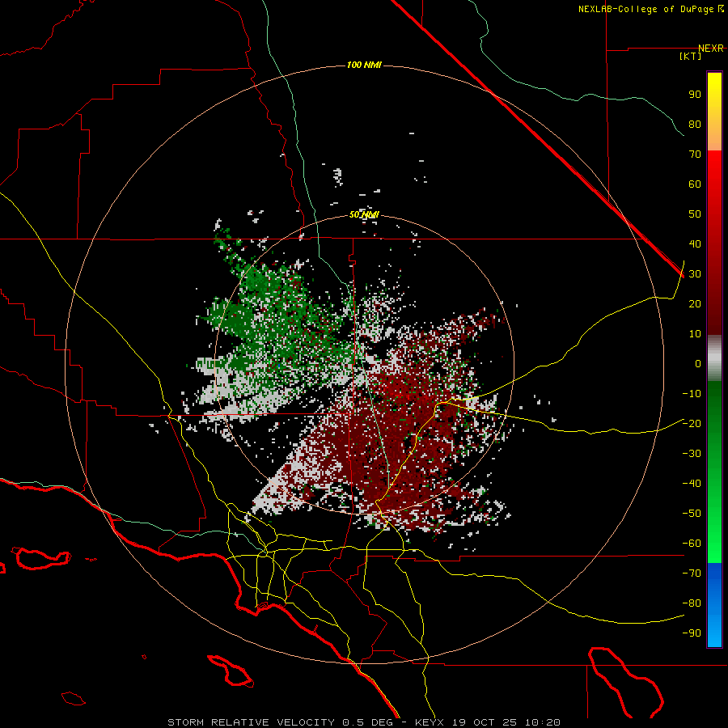Click the -10 value on the velocity scale
Viewport: 728px width, 728px height.
tap(692, 394)
